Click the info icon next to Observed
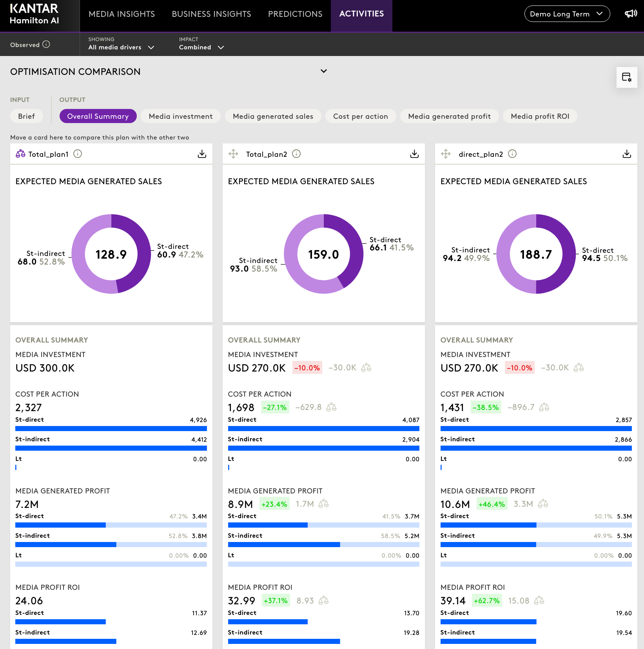 click(x=46, y=44)
